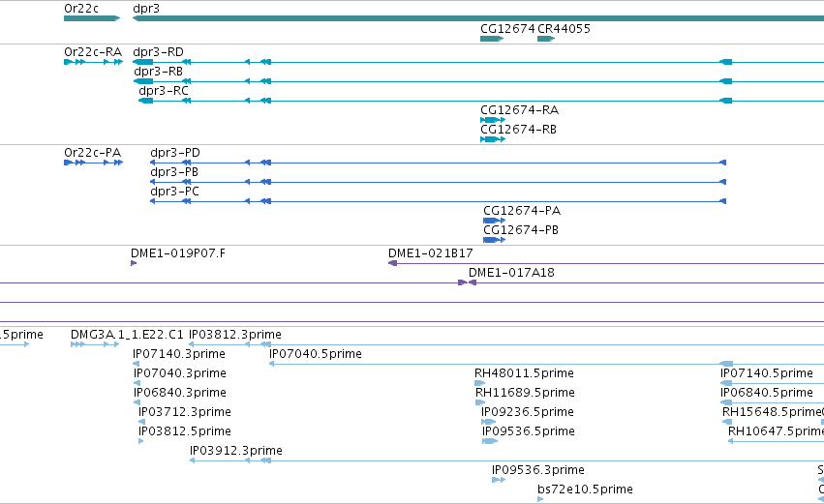824x504 pixels.
Task: Click the CG12674-PA label
Action: tap(522, 211)
